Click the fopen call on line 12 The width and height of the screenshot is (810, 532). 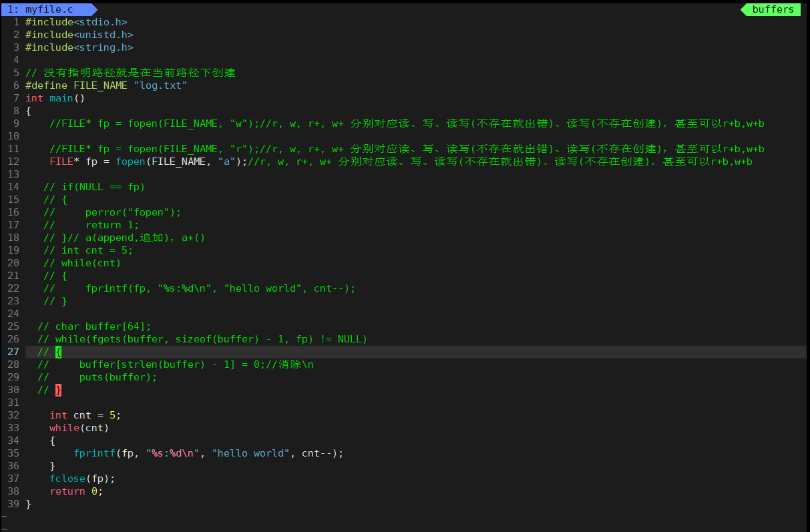(130, 161)
